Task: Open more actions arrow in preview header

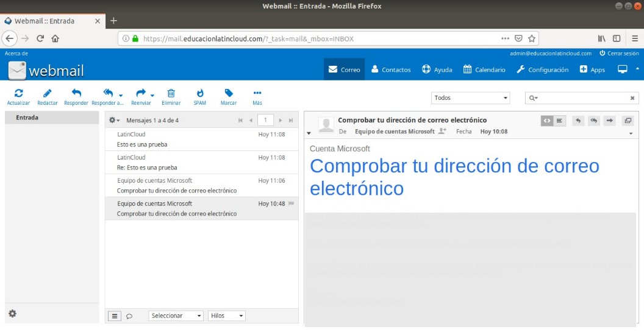Action: (631, 134)
